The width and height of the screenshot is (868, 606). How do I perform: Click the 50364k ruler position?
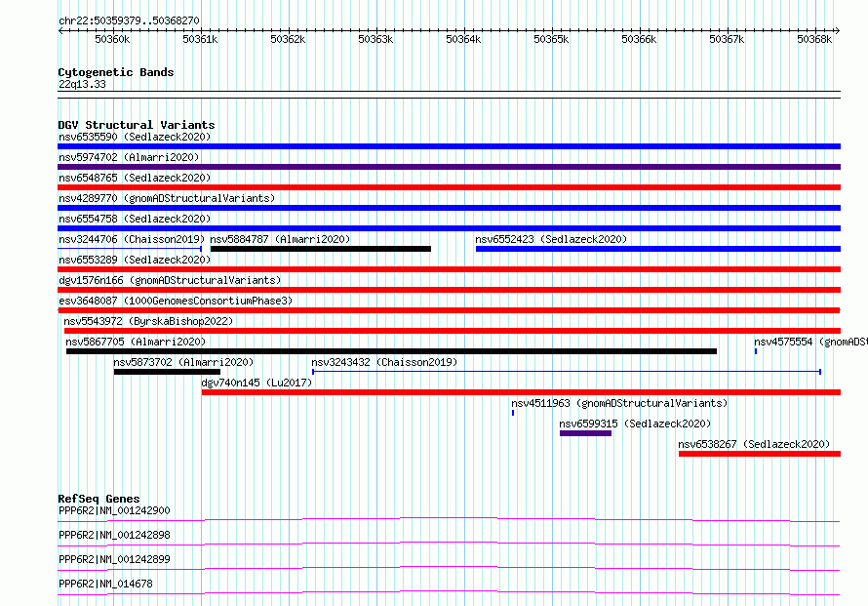463,39
